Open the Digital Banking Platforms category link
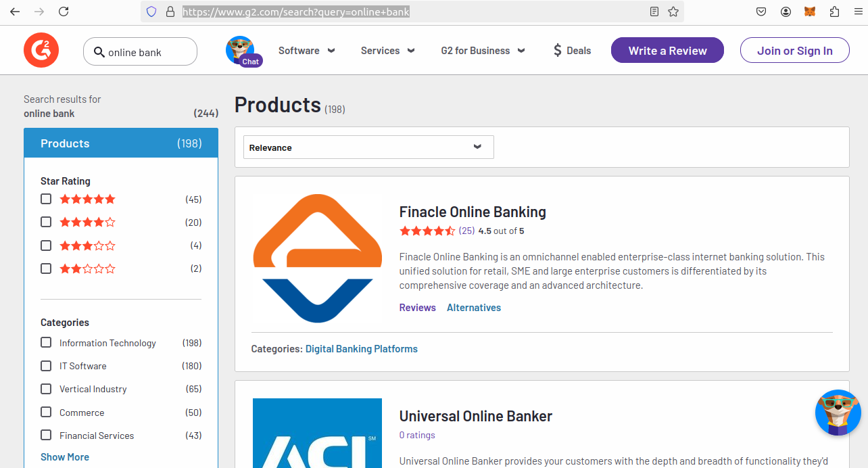 click(362, 349)
